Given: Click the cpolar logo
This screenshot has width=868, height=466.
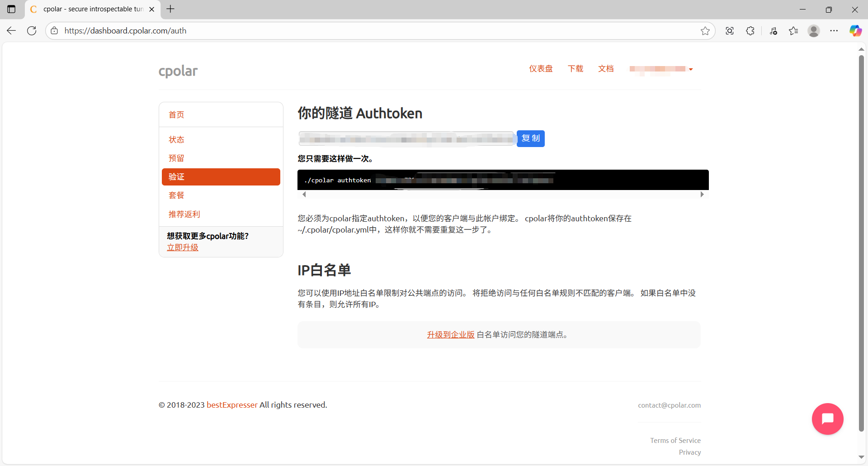Looking at the screenshot, I should pyautogui.click(x=178, y=71).
